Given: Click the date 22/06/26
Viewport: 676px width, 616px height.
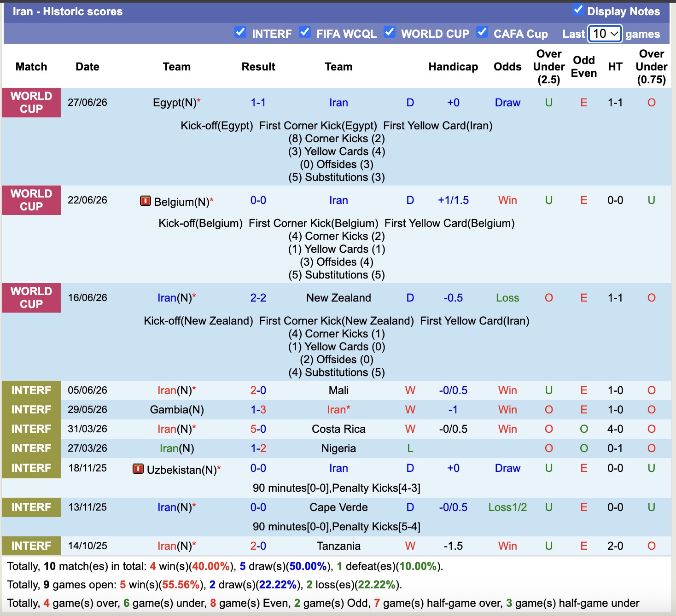Looking at the screenshot, I should pyautogui.click(x=87, y=200).
